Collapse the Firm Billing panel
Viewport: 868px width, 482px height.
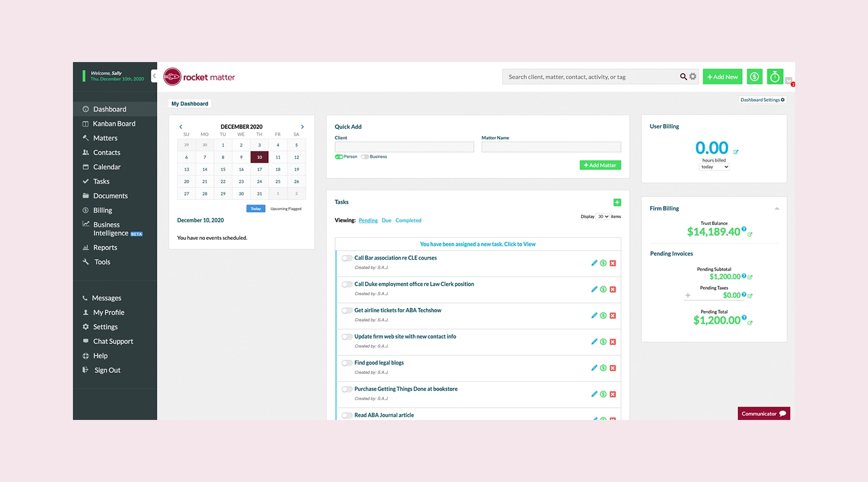[777, 208]
